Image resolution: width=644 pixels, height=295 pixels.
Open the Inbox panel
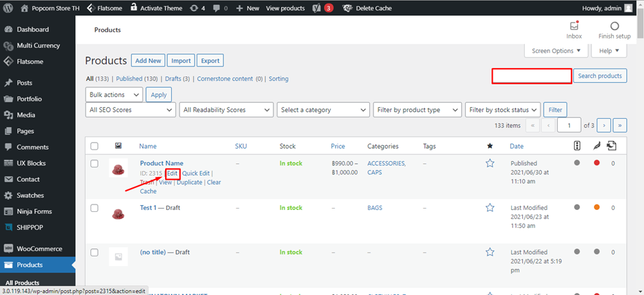click(574, 29)
